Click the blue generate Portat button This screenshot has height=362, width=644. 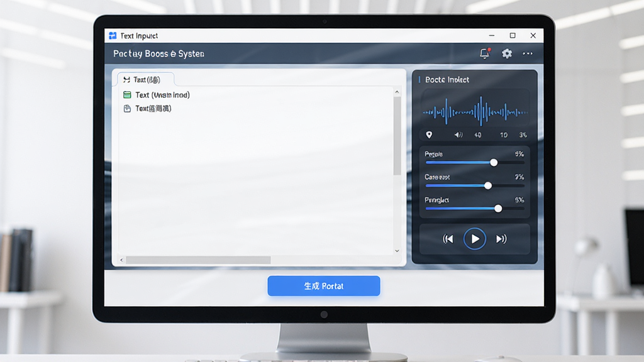(x=324, y=286)
